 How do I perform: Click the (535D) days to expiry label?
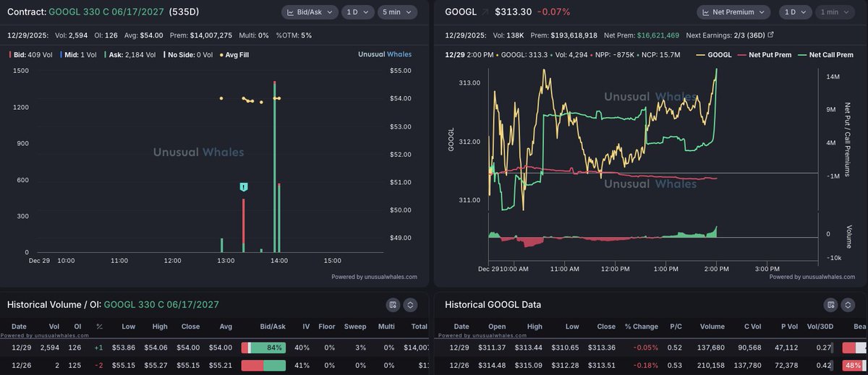(x=184, y=12)
